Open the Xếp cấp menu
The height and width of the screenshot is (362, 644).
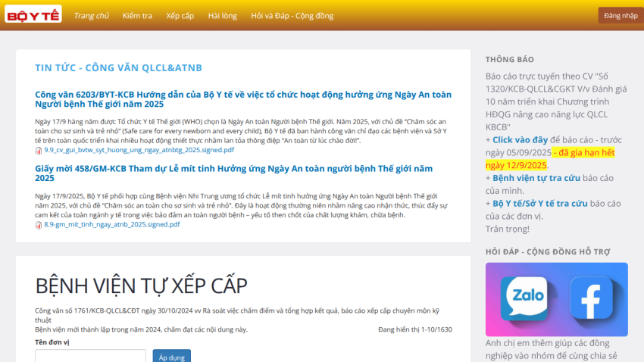point(180,16)
